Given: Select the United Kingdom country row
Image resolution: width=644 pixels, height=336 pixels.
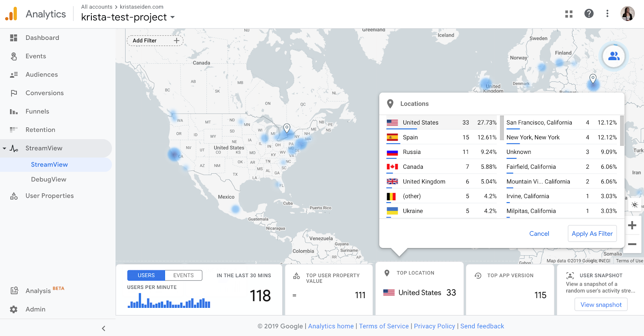Looking at the screenshot, I should click(442, 182).
